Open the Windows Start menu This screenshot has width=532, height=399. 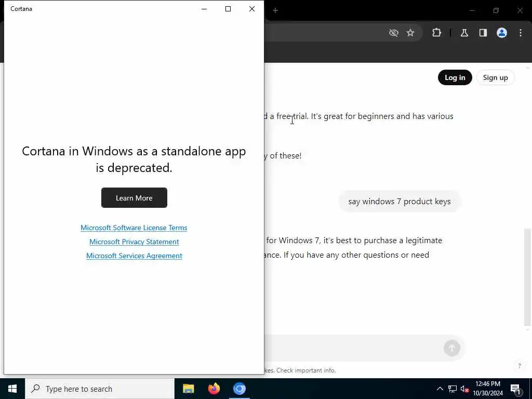[x=12, y=389]
